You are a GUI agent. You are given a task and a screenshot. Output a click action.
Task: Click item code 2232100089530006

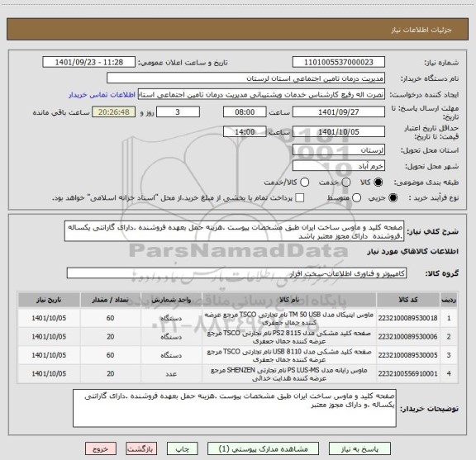click(407, 336)
